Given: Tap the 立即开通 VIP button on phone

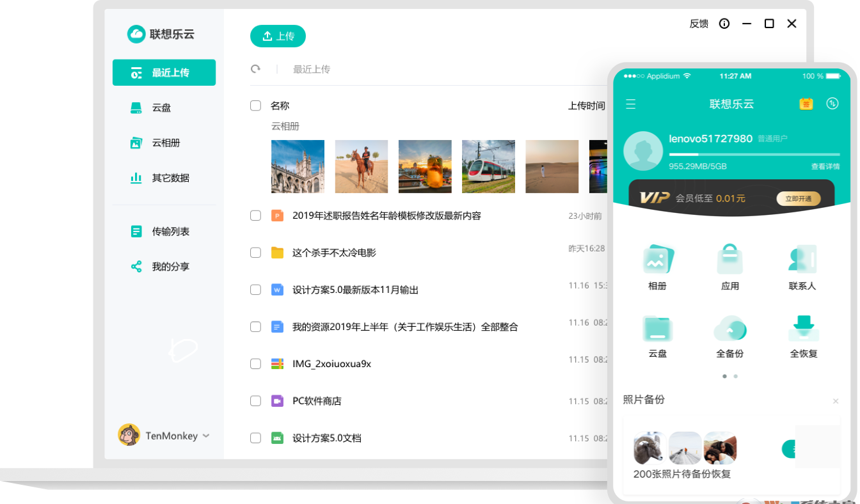Looking at the screenshot, I should [799, 199].
